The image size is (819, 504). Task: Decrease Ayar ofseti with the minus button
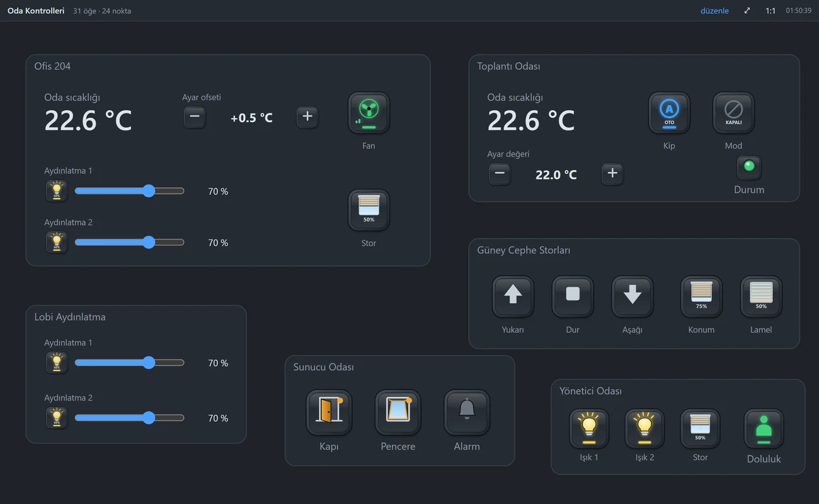[195, 117]
